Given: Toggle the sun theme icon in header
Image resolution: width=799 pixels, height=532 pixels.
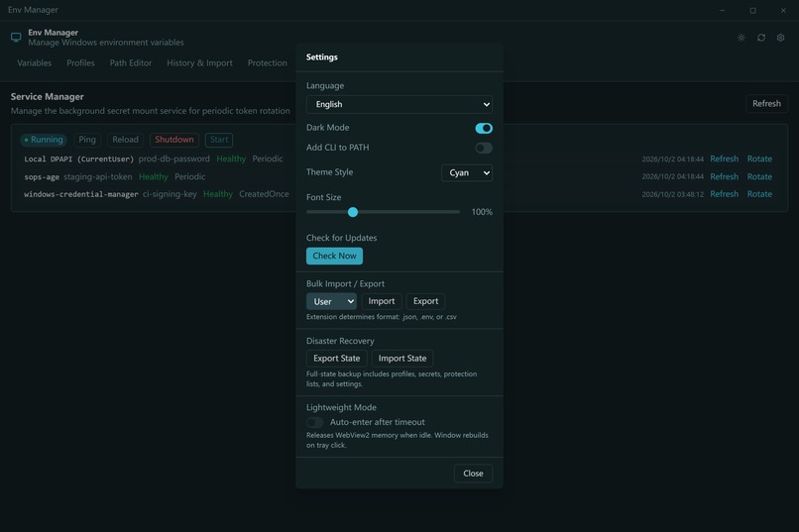Looking at the screenshot, I should pos(741,38).
